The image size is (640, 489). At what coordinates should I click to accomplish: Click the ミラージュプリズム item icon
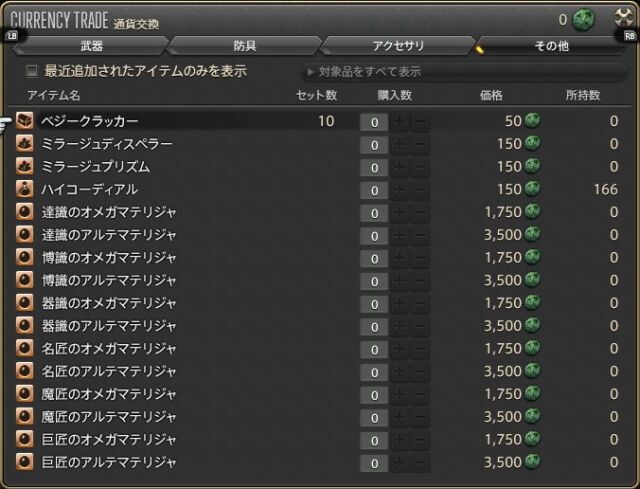(25, 167)
